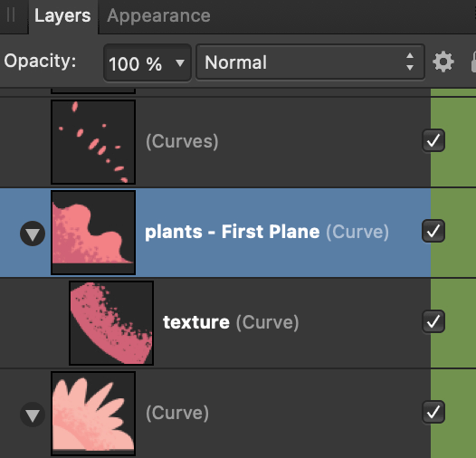This screenshot has height=458, width=476.
Task: Open the Normal blend mode dropdown
Action: point(310,62)
